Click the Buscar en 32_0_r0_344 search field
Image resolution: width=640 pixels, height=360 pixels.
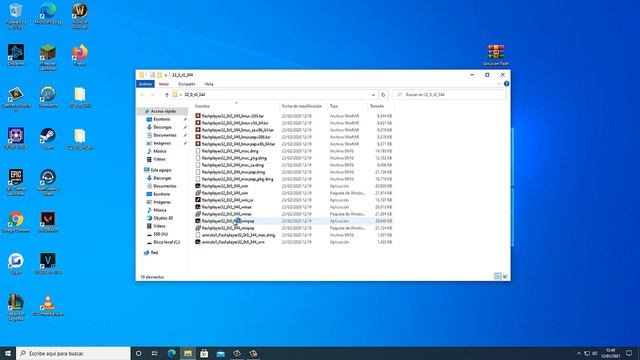tap(449, 95)
